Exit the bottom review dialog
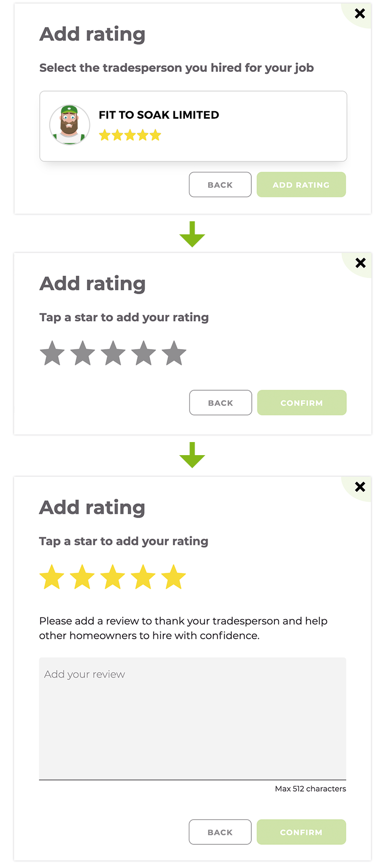 click(x=360, y=487)
